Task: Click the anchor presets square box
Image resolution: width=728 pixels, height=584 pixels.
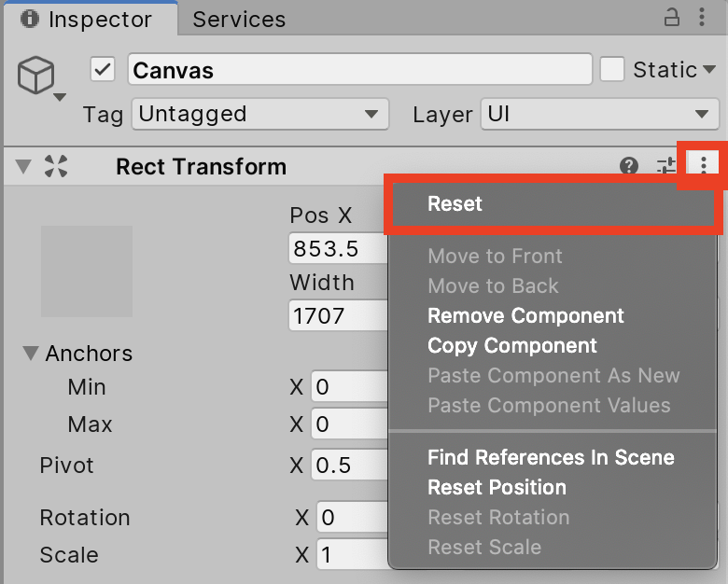Action: [x=87, y=271]
